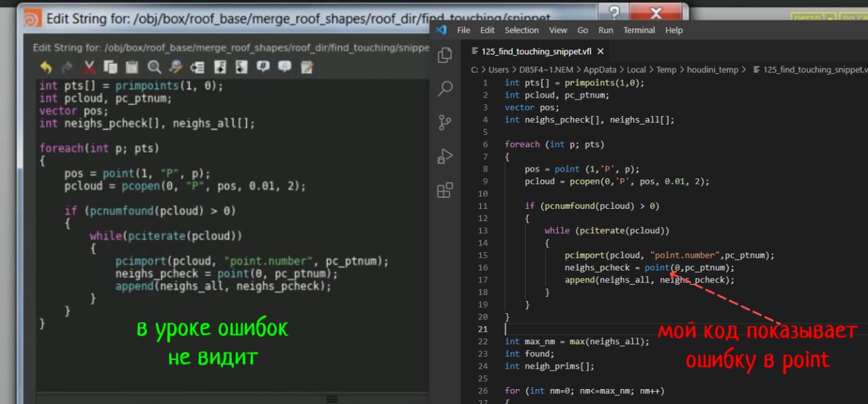This screenshot has width=868, height=404.
Task: Select the 125_find_touching_snippet.vfl editor tab
Action: (x=534, y=52)
